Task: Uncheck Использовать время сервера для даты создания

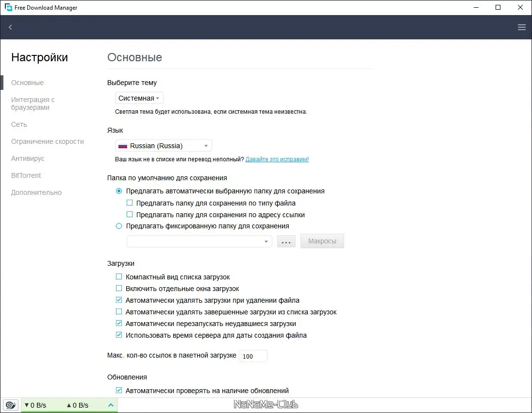Action: pyautogui.click(x=119, y=335)
